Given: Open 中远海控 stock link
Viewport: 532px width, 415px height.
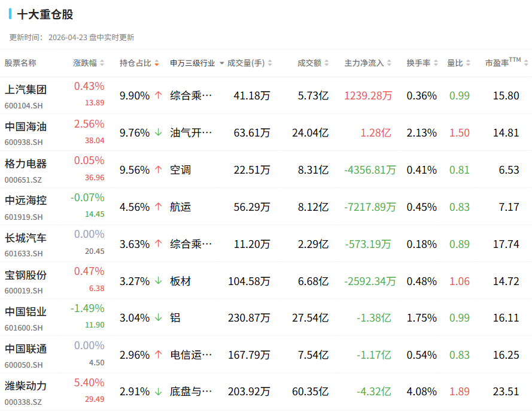Looking at the screenshot, I should click(x=26, y=201).
